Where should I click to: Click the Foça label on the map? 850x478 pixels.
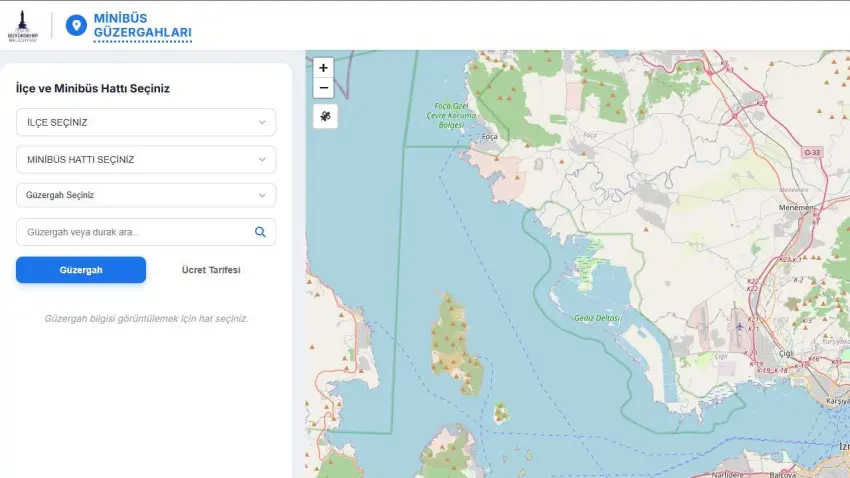pos(490,137)
